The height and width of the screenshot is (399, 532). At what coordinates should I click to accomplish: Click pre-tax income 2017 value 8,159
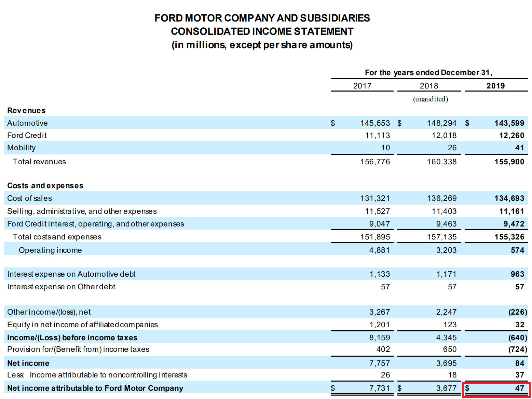click(379, 338)
